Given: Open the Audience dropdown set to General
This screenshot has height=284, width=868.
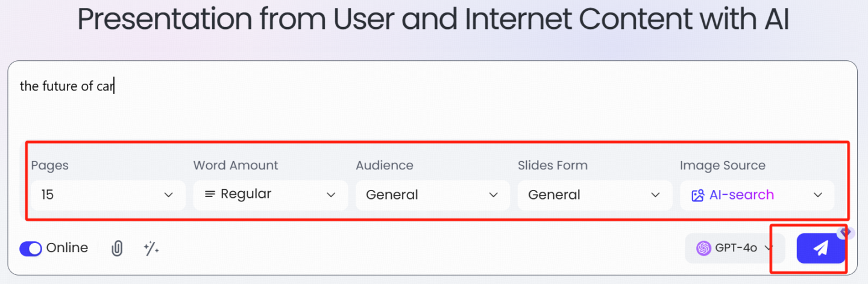Looking at the screenshot, I should [433, 195].
